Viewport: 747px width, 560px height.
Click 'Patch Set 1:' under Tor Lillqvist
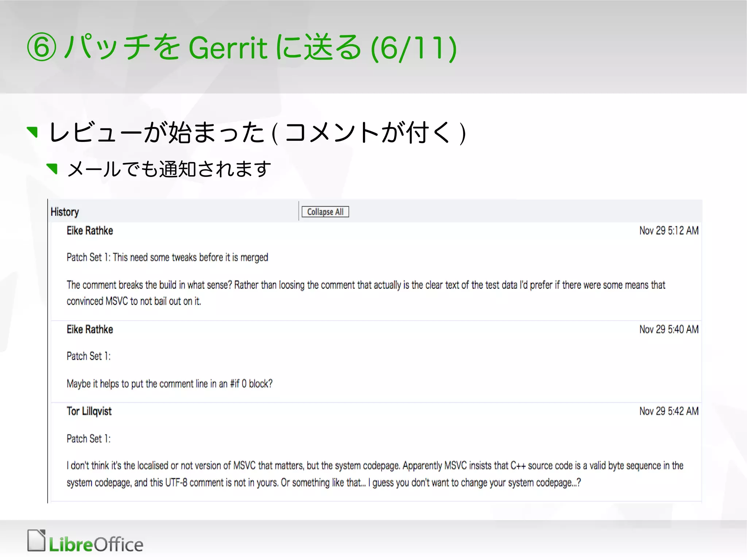[x=89, y=439]
